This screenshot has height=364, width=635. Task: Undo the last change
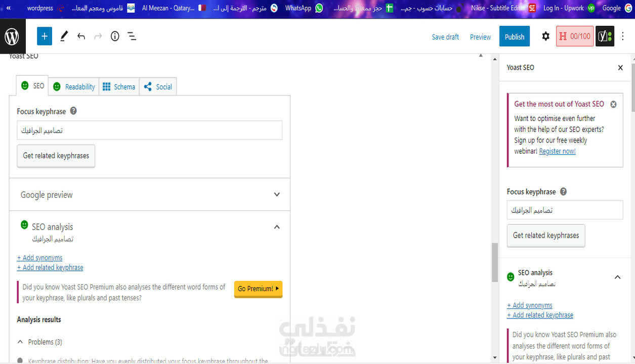pyautogui.click(x=81, y=36)
